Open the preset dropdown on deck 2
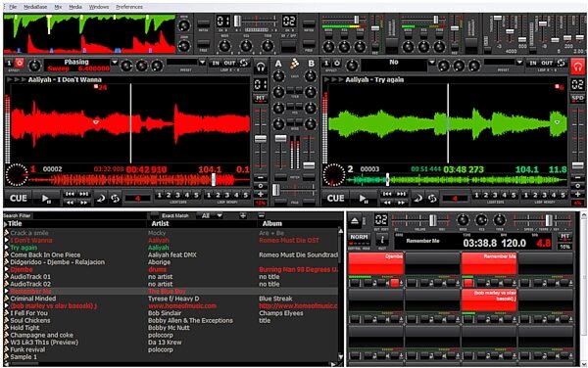 [x=519, y=63]
